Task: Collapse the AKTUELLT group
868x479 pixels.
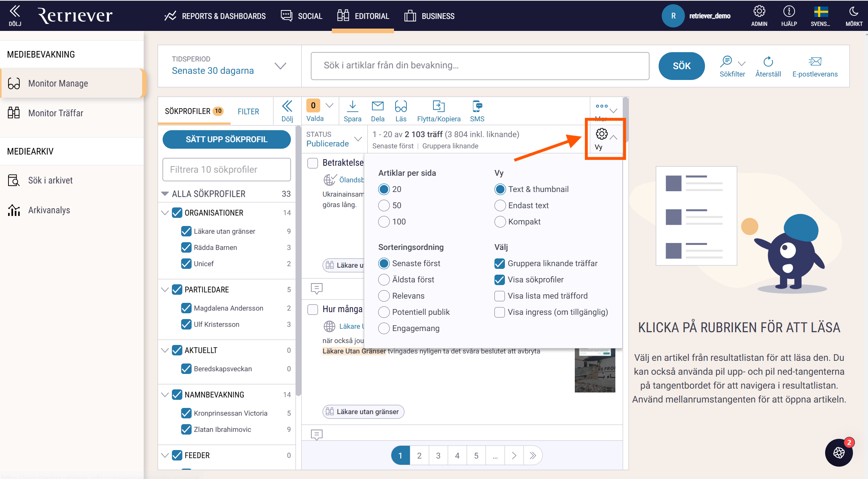Action: [x=165, y=350]
